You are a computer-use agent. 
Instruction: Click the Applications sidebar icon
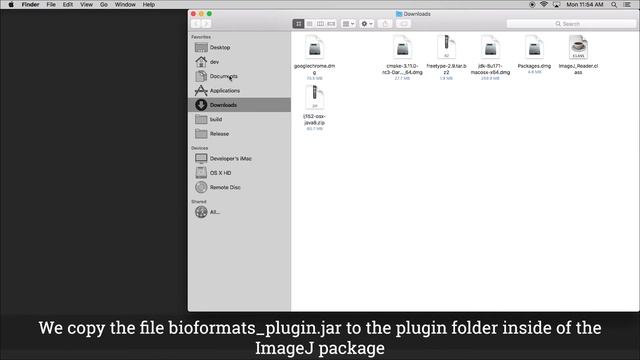pos(201,90)
